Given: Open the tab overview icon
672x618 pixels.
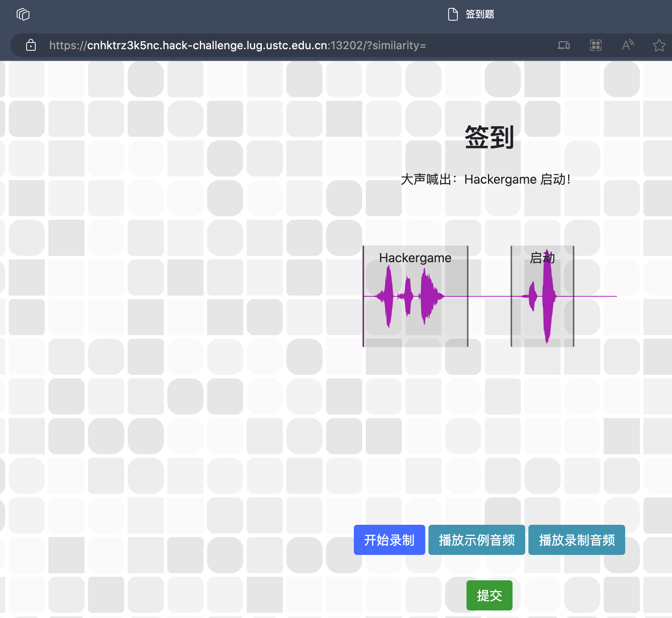Looking at the screenshot, I should pos(23,14).
